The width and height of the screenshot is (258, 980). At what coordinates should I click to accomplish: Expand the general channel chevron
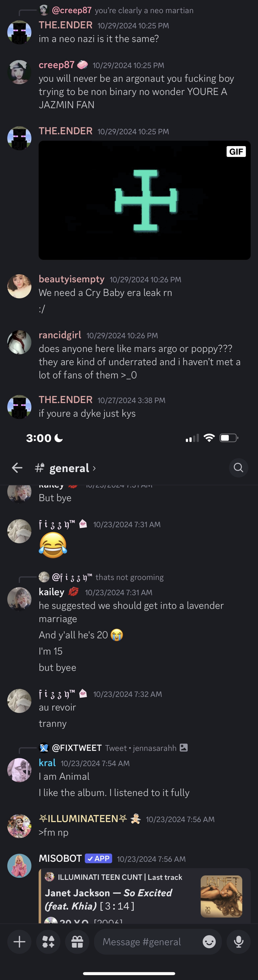(x=94, y=468)
